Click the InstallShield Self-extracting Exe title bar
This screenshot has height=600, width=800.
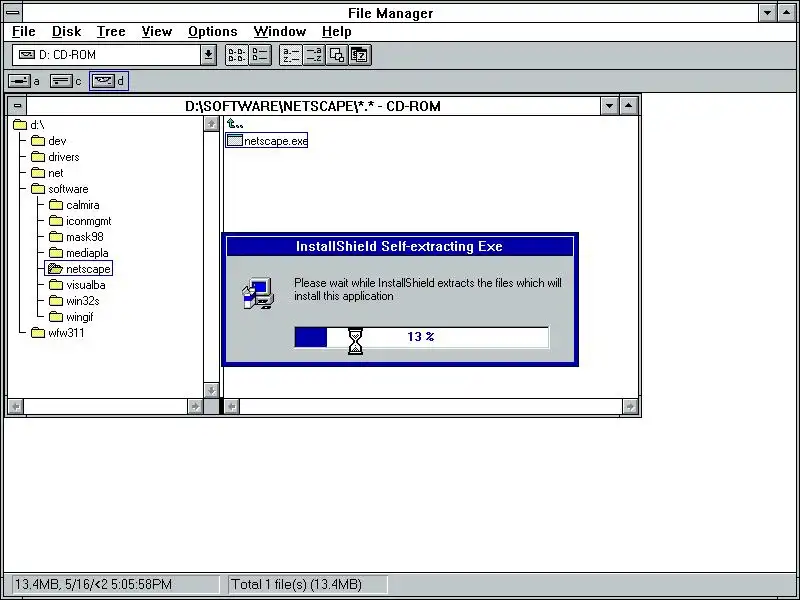(x=399, y=246)
